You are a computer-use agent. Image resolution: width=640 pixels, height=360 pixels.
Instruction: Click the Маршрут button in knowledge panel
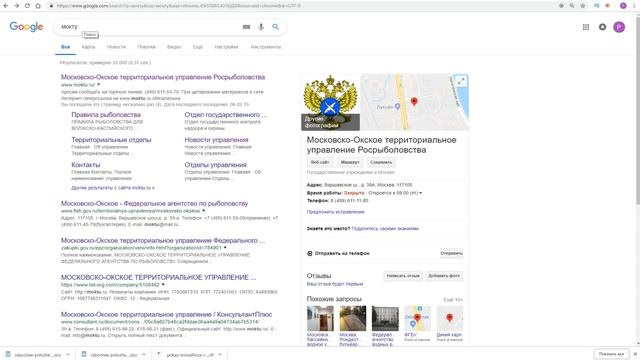tap(350, 162)
